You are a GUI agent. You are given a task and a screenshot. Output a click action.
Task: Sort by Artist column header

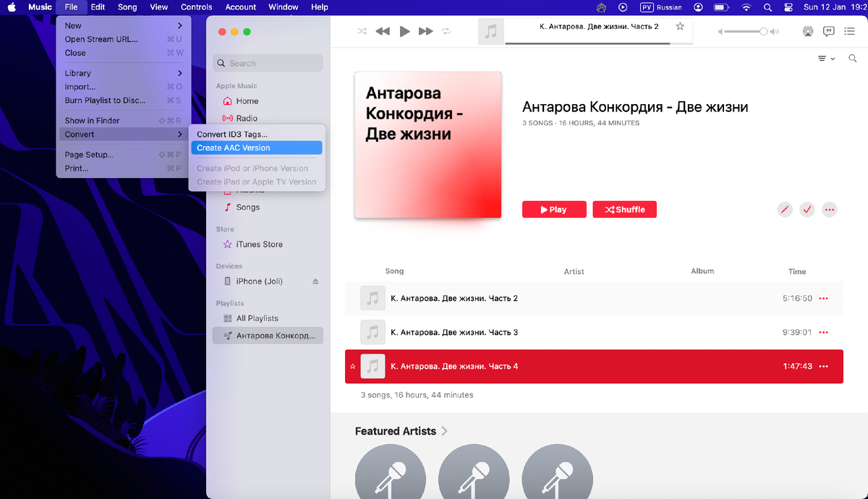[574, 271]
